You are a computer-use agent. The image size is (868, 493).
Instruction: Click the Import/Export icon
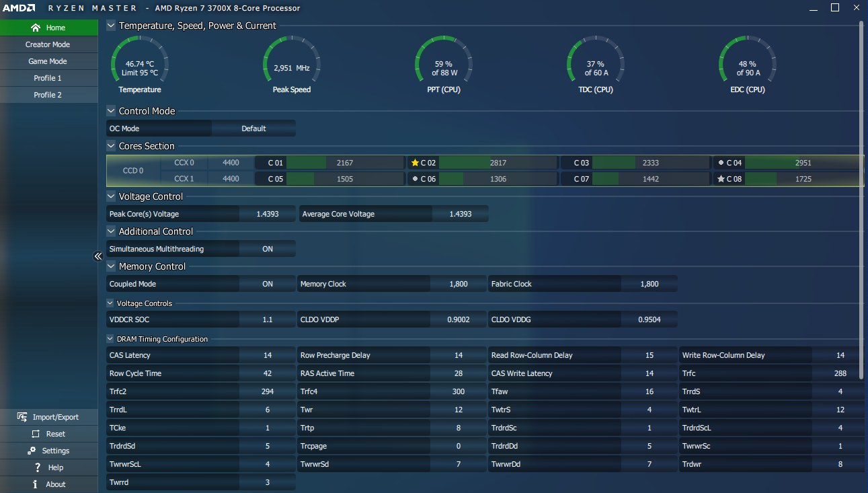coord(22,417)
